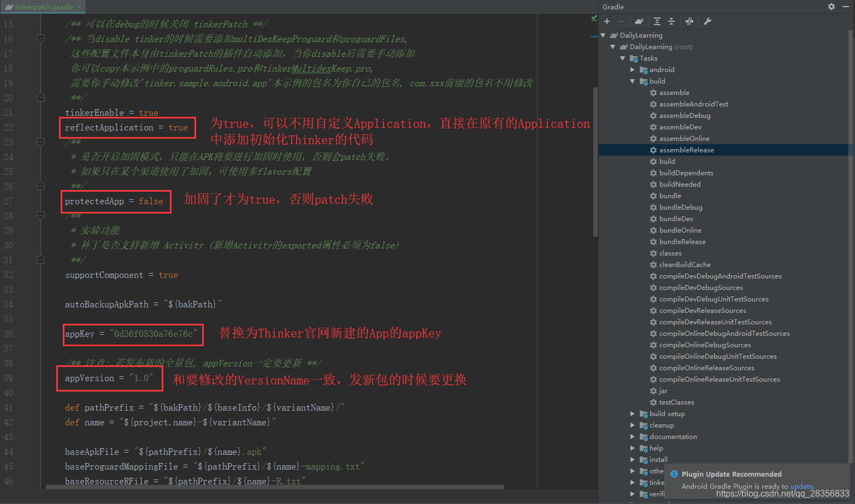Expand the install task group
Screen dimensions: 855x504
pyautogui.click(x=633, y=459)
